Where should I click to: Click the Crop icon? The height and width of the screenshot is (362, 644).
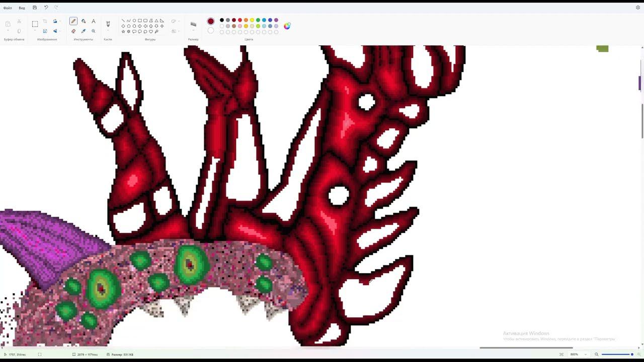45,21
